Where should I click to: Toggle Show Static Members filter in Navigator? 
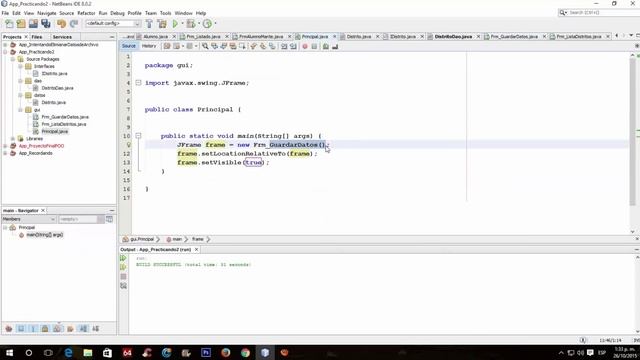click(33, 329)
